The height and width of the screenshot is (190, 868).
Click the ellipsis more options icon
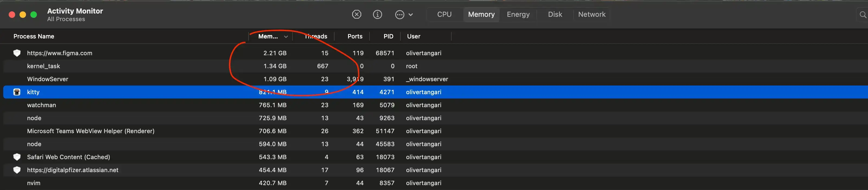pos(400,15)
